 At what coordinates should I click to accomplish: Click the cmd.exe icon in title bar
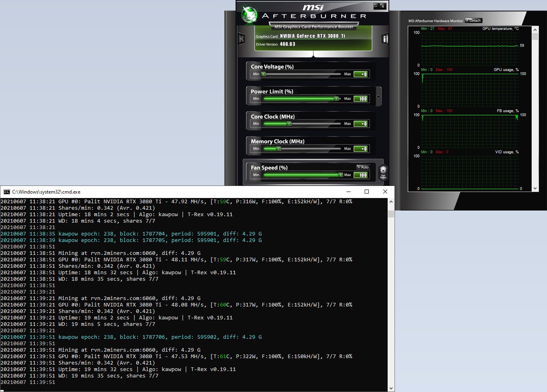(7, 192)
